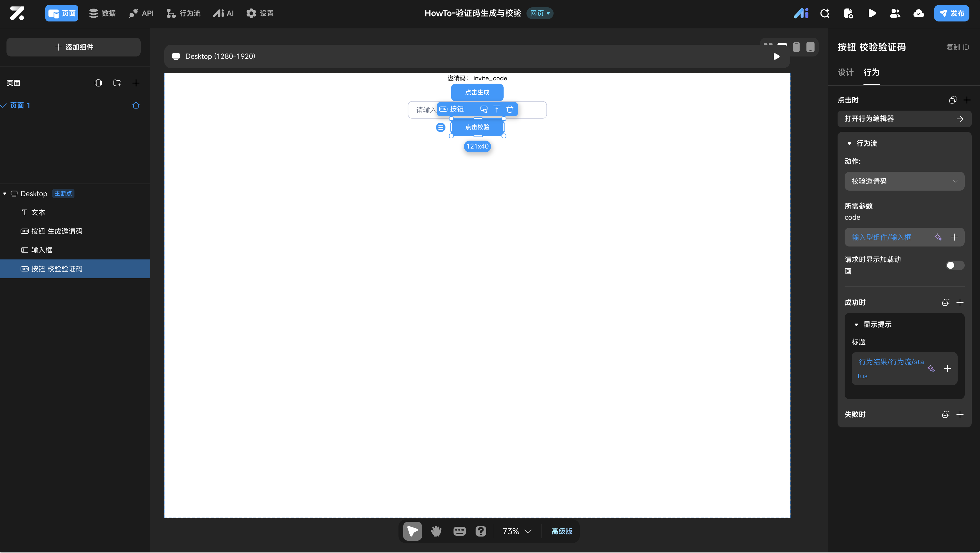Viewport: 980px width, 553px height.
Task: Switch to the 设计 tab
Action: pyautogui.click(x=845, y=72)
